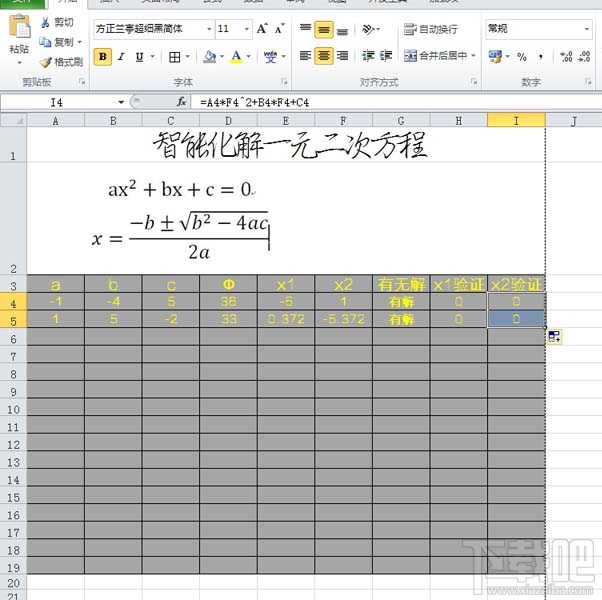Click 合并后居中 merge and center

[x=435, y=56]
